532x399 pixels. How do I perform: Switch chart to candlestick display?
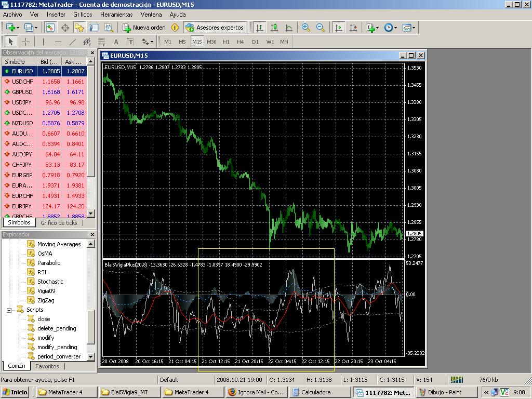[274, 28]
